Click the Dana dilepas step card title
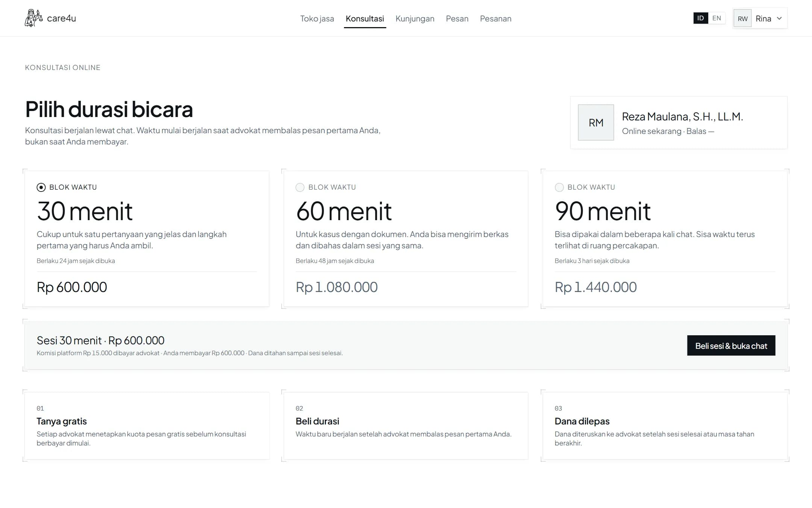The height and width of the screenshot is (508, 812). (582, 421)
